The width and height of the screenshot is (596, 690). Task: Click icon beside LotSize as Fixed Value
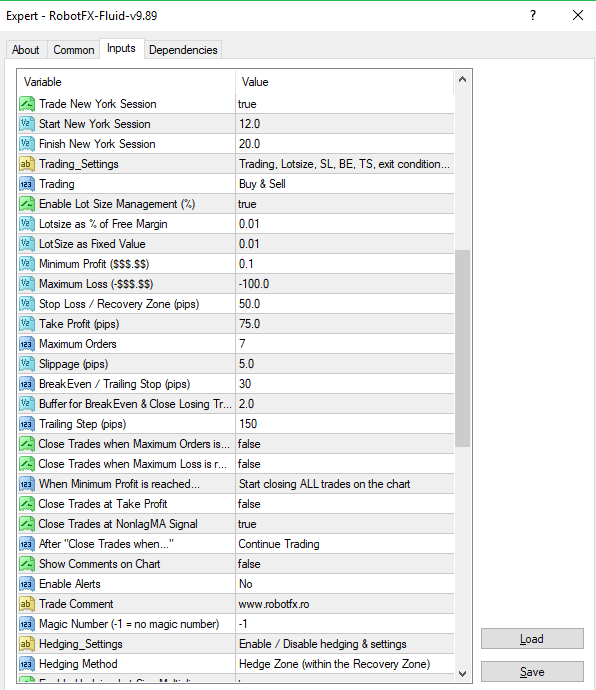(26, 244)
